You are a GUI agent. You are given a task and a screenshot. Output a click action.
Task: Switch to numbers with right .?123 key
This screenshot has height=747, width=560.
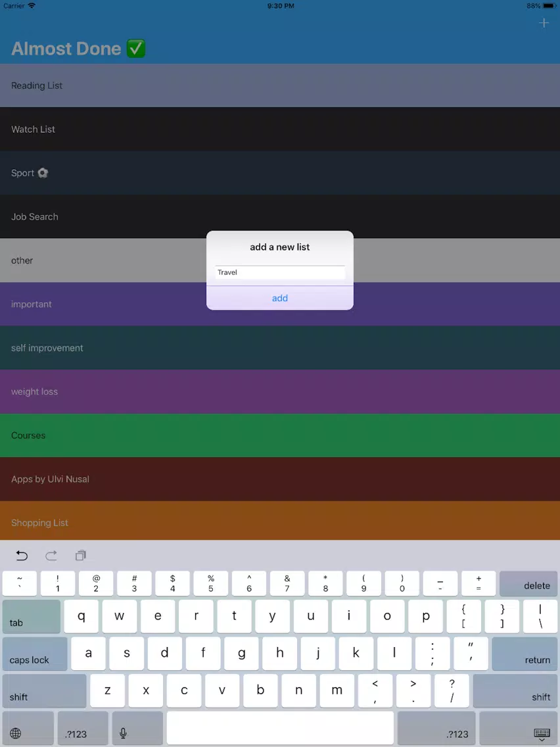click(x=436, y=729)
